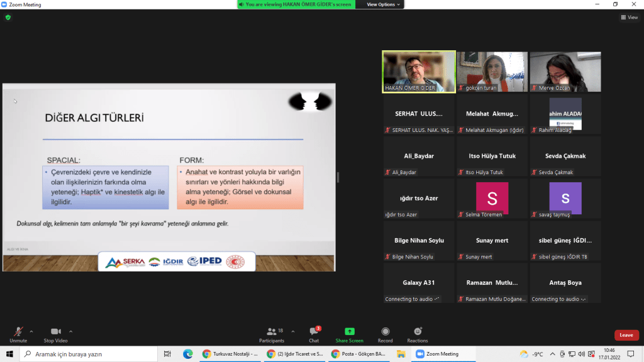Start recording with the Record icon
Viewport: 644px width, 362px height.
385,332
